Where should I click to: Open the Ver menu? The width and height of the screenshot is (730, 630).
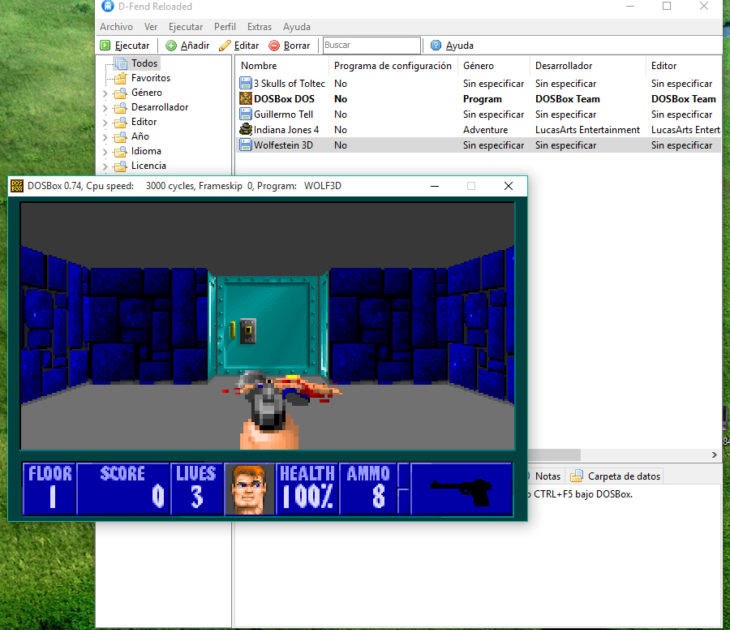pyautogui.click(x=151, y=27)
